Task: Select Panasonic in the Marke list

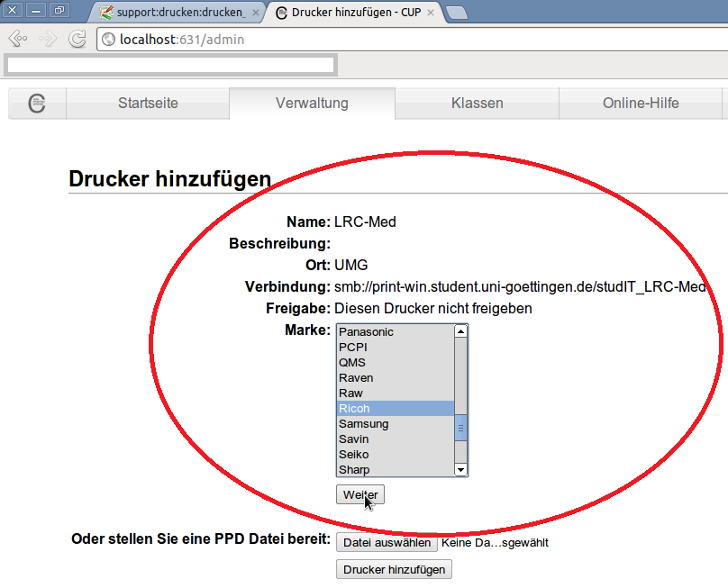Action: (396, 332)
